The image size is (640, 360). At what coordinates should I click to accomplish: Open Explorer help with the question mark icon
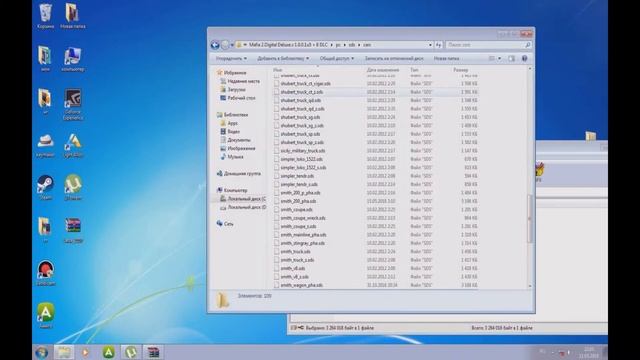(x=524, y=58)
